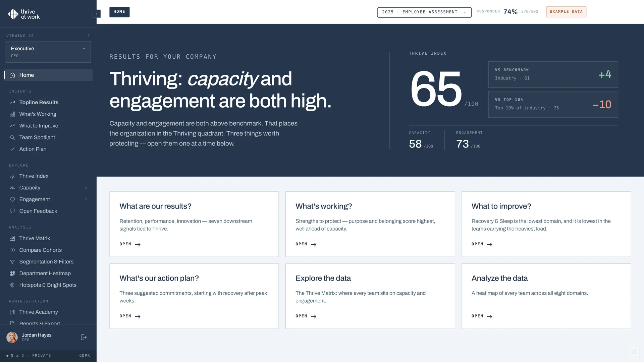Screen dimensions: 644x362
Task: Click the Example Data badge
Action: coord(566,12)
